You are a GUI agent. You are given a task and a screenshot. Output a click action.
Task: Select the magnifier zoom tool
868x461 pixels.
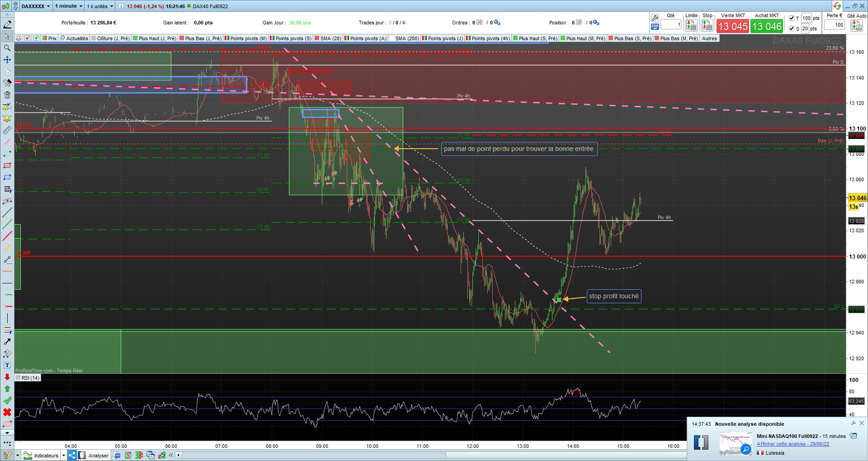(x=7, y=48)
